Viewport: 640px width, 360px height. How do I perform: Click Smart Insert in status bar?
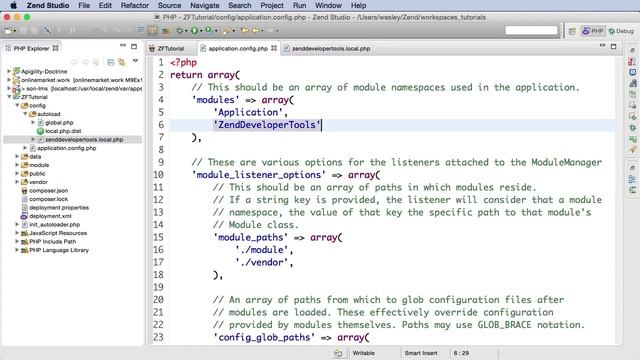pyautogui.click(x=420, y=353)
